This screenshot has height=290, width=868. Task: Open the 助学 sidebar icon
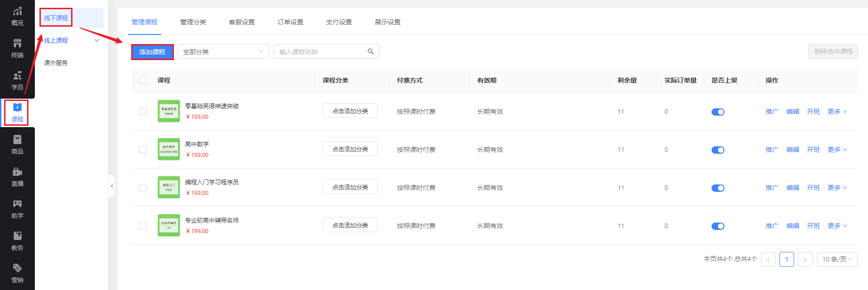coord(17,209)
